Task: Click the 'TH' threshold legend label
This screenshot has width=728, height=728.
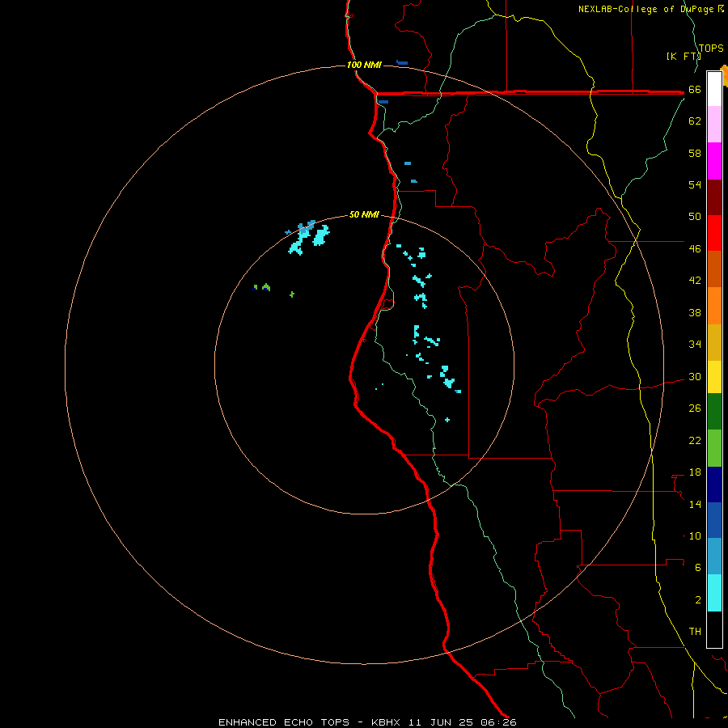Action: 695,632
